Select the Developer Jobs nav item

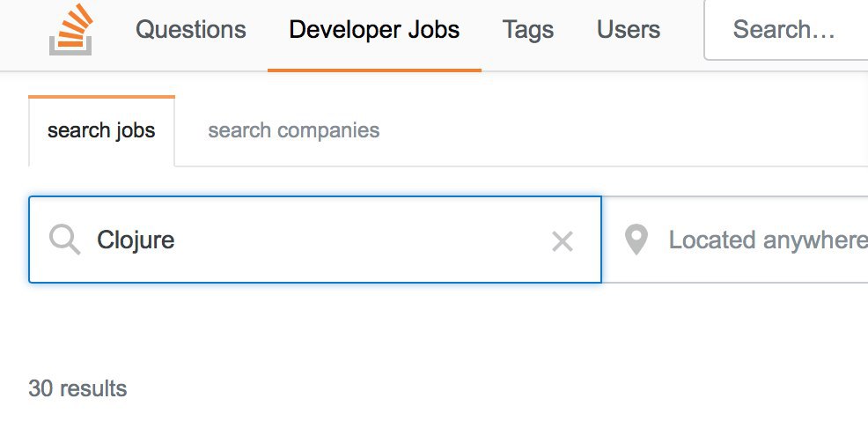coord(374,29)
